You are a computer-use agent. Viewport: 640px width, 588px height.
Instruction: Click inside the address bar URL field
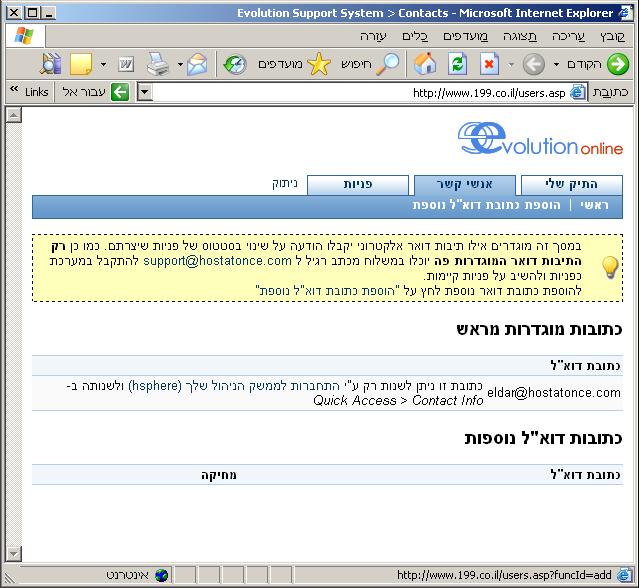point(350,92)
